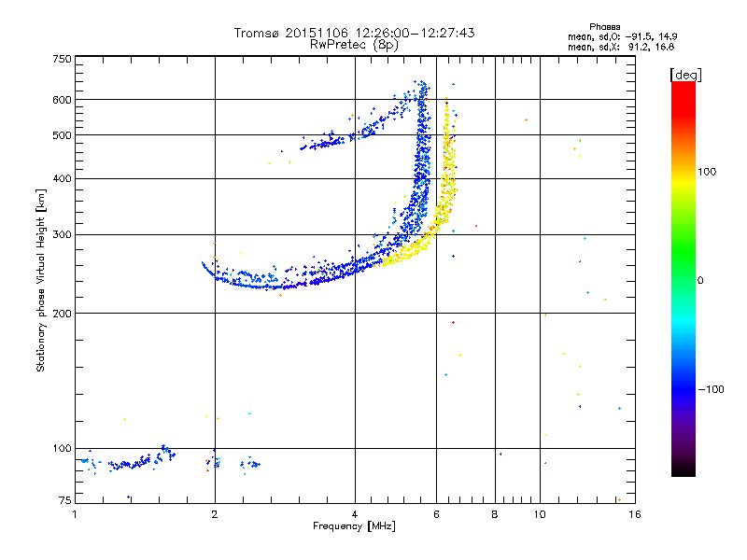
Task: Click the "400" height tick label
Action: coord(62,178)
